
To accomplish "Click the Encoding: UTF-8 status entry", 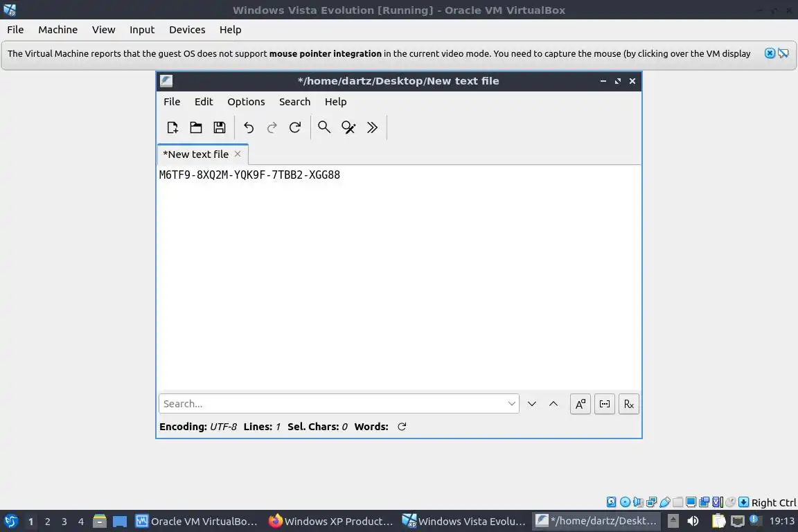I will pos(198,427).
